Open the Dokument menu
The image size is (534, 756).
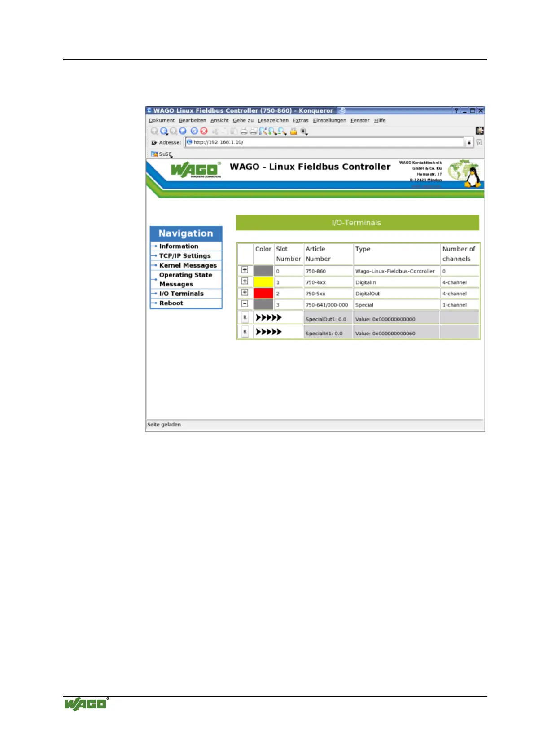[x=162, y=120]
